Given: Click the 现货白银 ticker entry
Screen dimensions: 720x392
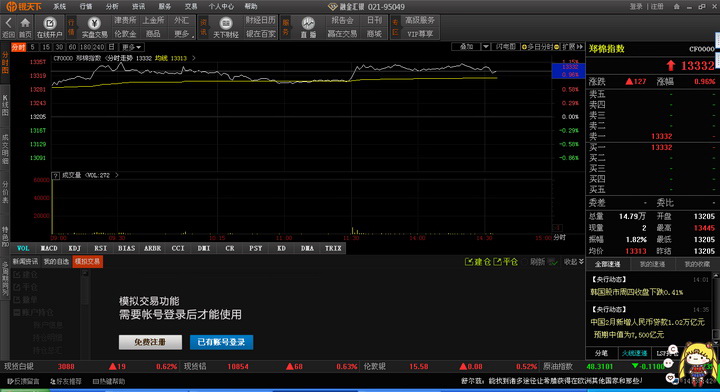Looking at the screenshot, I should pyautogui.click(x=90, y=366).
